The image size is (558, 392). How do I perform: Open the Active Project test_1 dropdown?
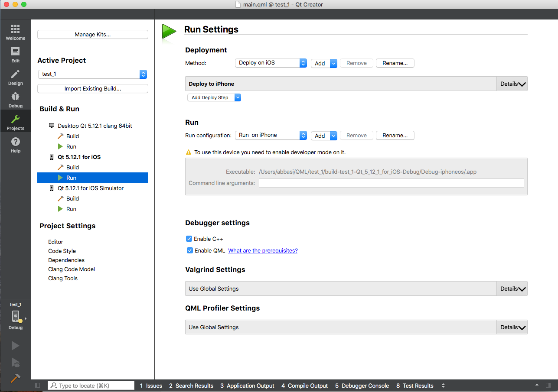pos(92,74)
